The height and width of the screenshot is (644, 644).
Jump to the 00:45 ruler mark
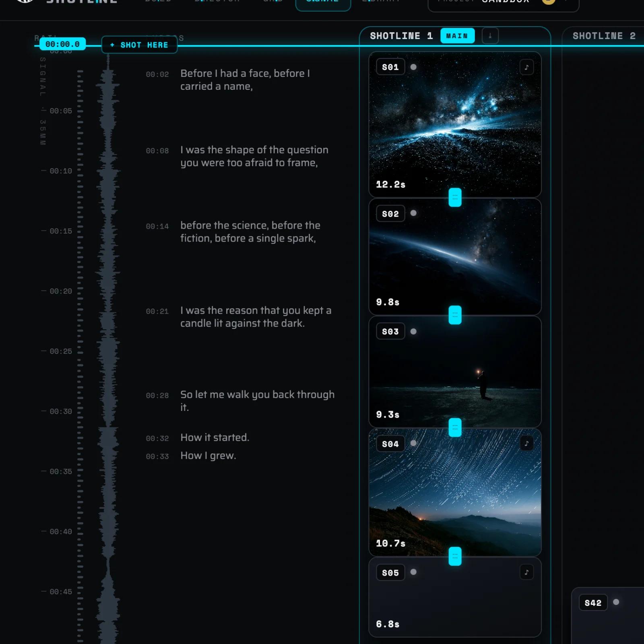coord(61,592)
